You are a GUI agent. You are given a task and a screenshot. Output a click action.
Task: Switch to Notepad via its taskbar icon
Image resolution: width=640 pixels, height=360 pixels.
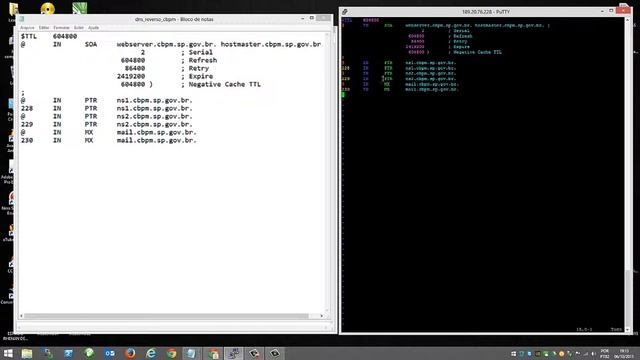(x=191, y=353)
